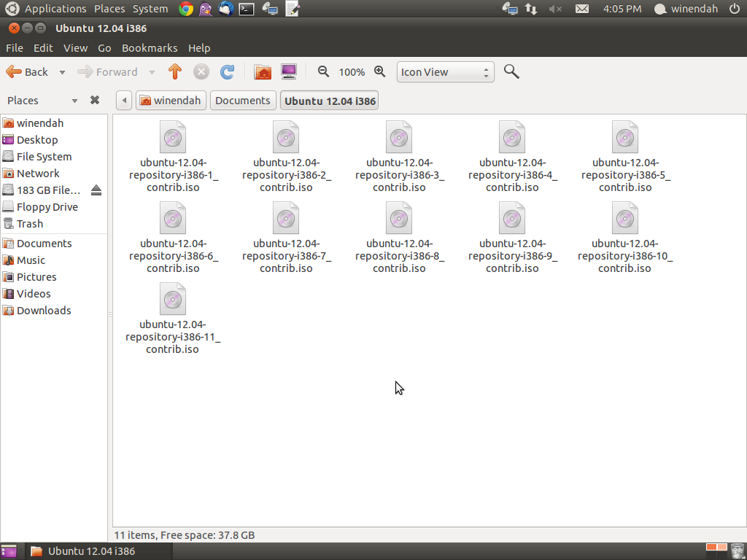This screenshot has height=560, width=747.
Task: Select the ubuntu-12.04-repository-i386-9_contrib.iso disc icon
Action: (x=512, y=218)
